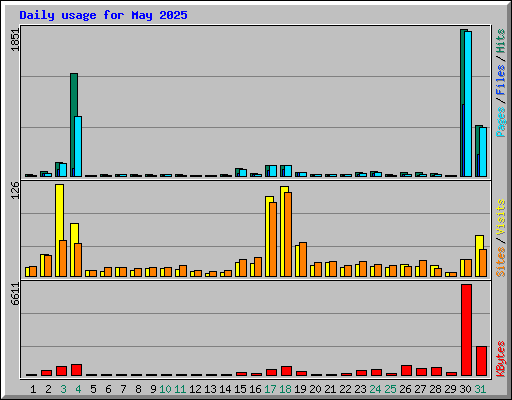
Task: Click the cyan bar for day 31
Action: (483, 152)
